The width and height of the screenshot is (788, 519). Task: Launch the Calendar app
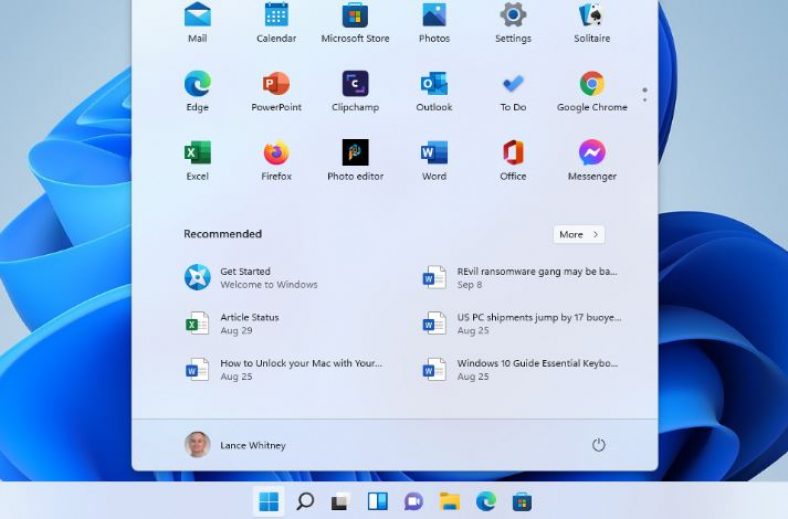(276, 23)
